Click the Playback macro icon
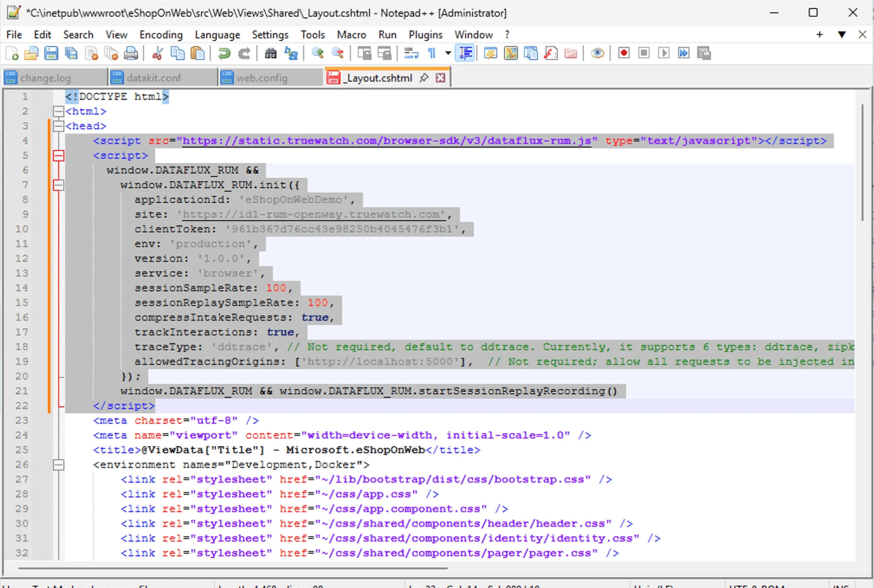Screen dimensions: 874x588 [x=664, y=54]
